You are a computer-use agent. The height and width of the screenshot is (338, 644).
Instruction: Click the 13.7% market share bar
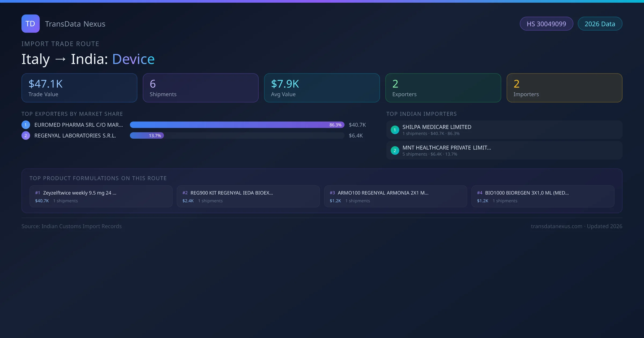coord(147,135)
